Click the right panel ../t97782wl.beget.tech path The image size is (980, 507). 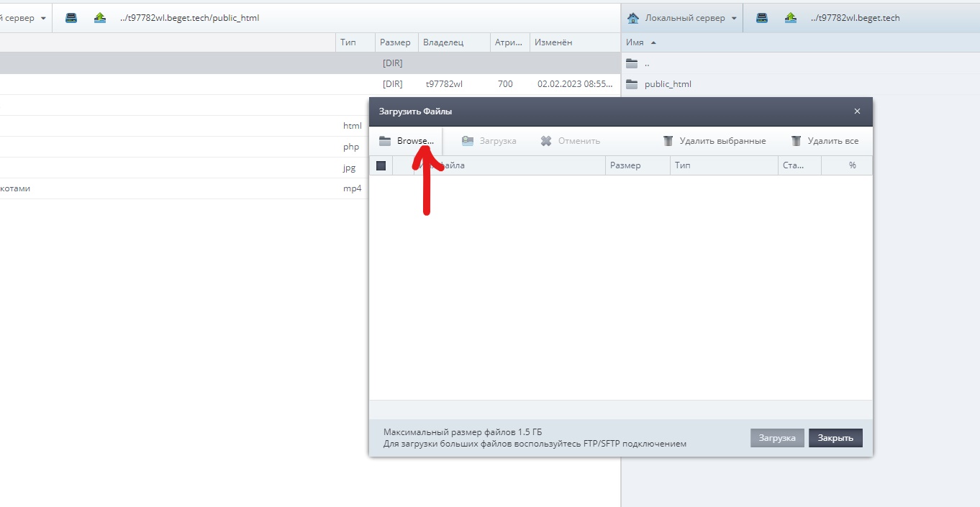pos(855,18)
